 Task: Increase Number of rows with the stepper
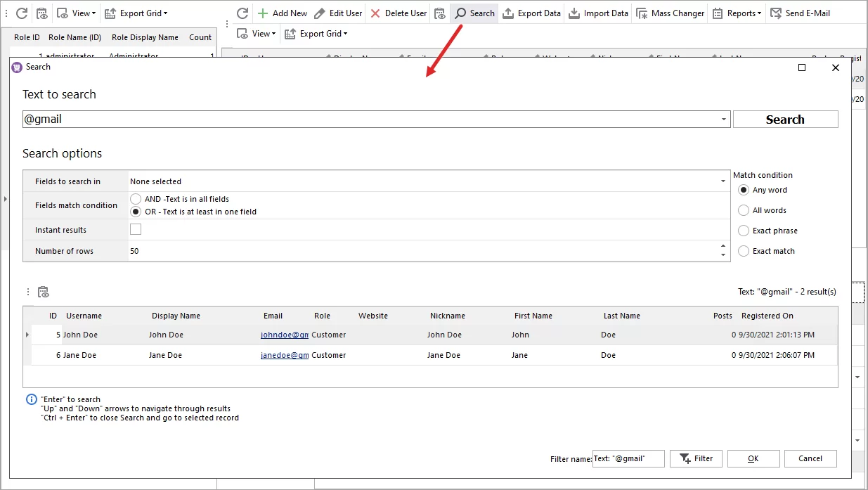pos(725,247)
